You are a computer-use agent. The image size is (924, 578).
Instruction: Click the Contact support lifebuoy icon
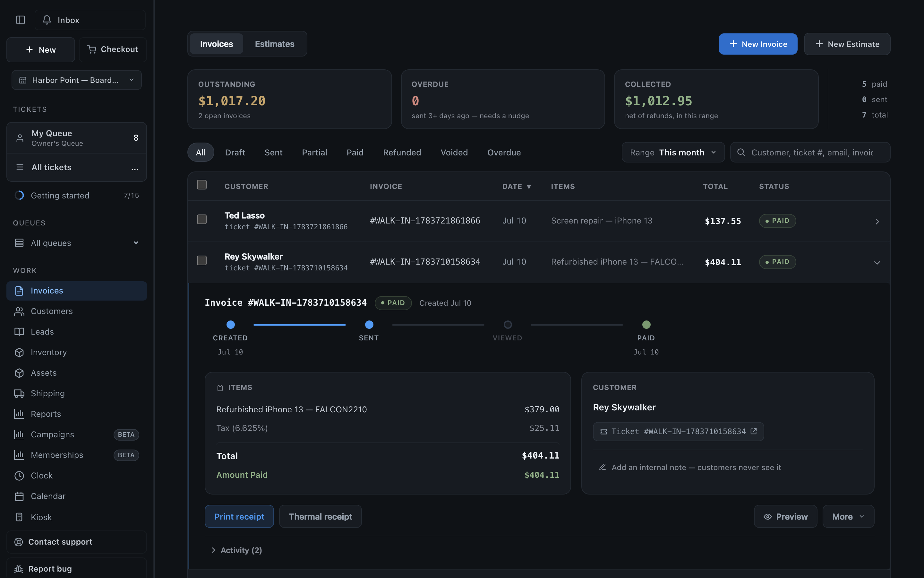coord(18,542)
